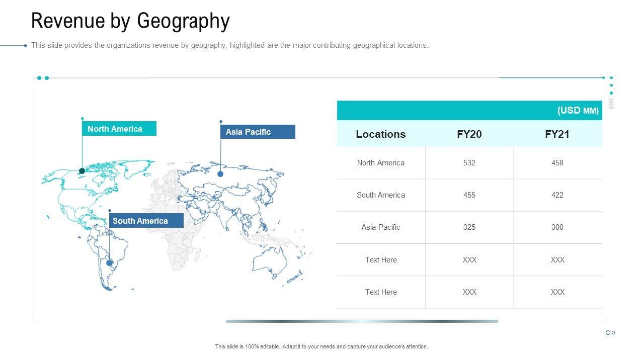
Task: Select the North America flag label
Action: [119, 129]
